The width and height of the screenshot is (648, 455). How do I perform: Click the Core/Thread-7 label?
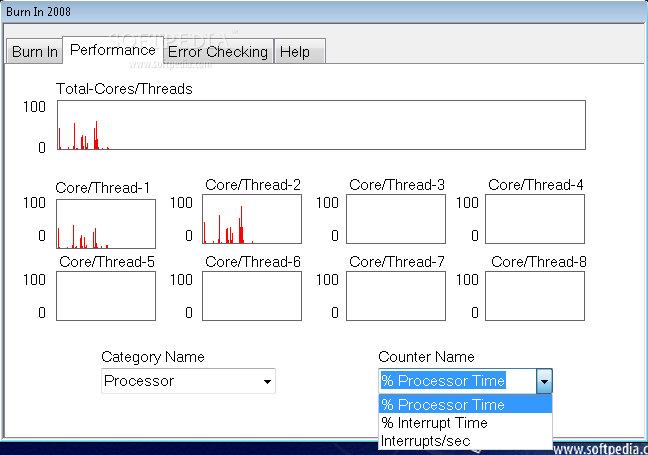click(397, 262)
